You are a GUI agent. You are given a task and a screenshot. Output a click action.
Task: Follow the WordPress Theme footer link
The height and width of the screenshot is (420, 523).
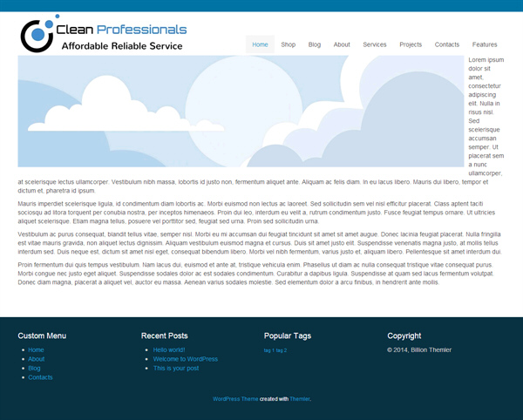(235, 399)
